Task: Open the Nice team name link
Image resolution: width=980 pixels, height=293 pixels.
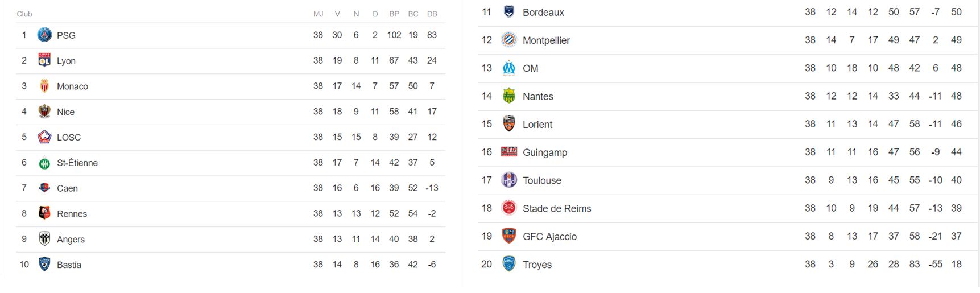Action: coord(65,112)
